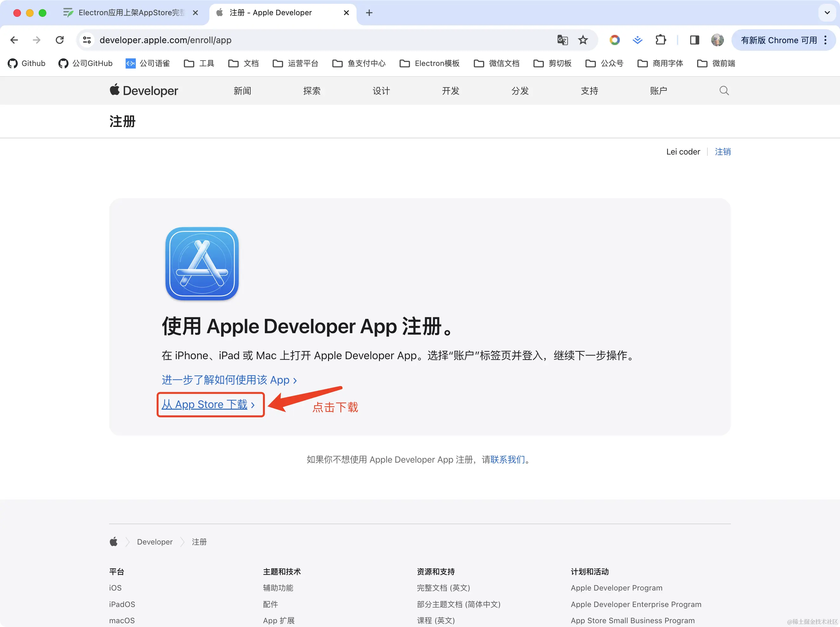Open 新闻 in Developer navigation

click(x=242, y=91)
